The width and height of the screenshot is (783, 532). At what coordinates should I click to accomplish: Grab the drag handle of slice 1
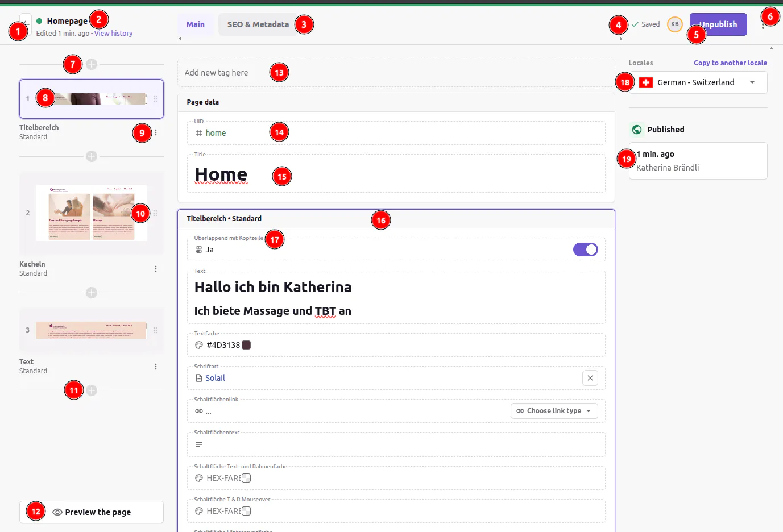[155, 99]
